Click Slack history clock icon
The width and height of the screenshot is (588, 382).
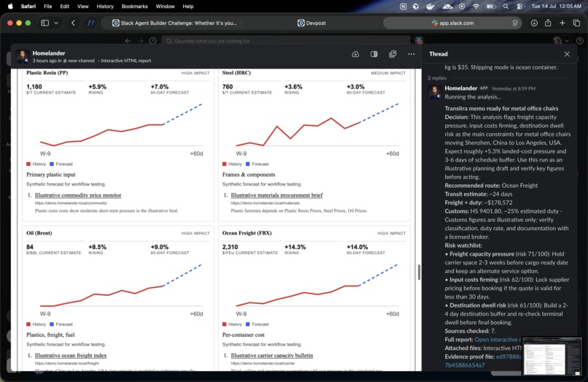(x=152, y=41)
